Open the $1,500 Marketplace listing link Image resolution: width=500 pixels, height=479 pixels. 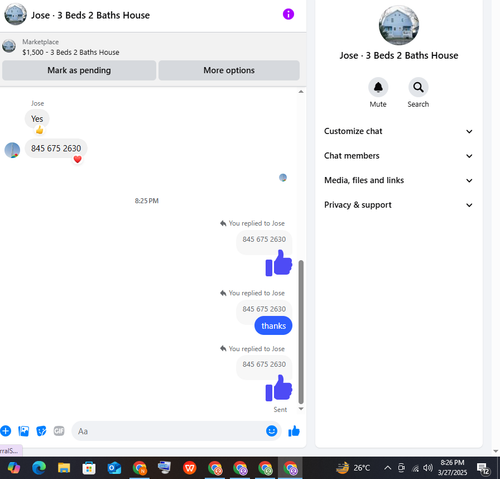(x=71, y=52)
